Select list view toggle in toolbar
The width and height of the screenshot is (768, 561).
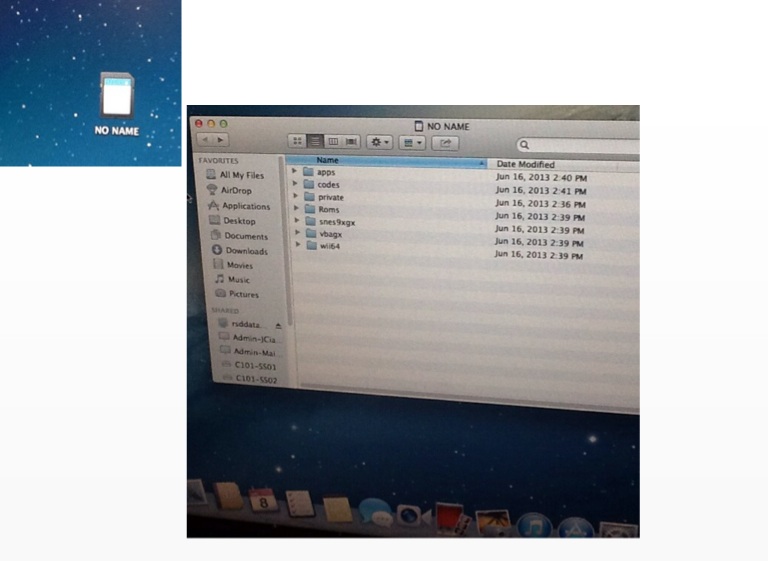coord(314,142)
